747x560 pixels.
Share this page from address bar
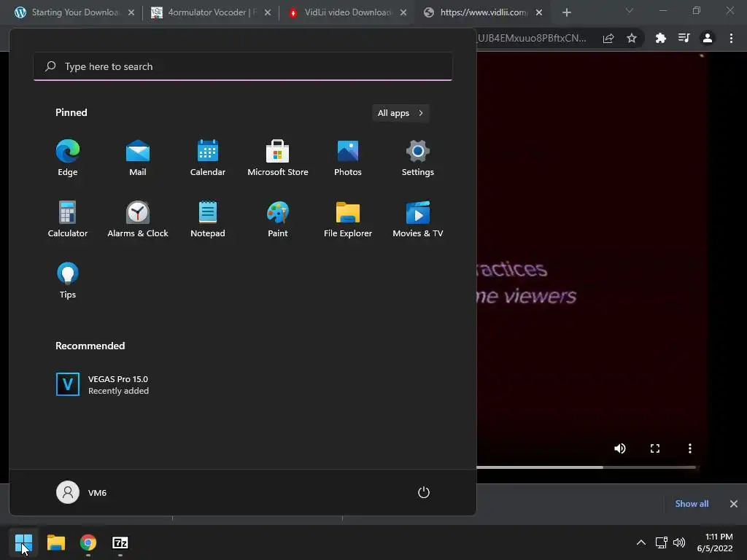coord(608,38)
